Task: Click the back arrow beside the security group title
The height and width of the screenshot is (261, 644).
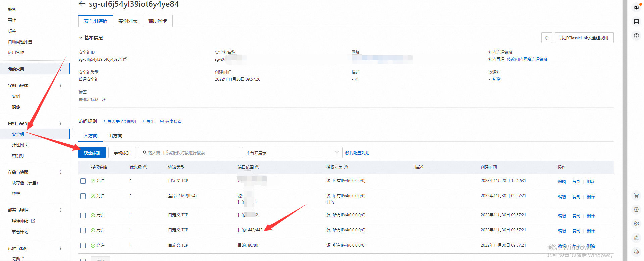Action: pos(82,4)
